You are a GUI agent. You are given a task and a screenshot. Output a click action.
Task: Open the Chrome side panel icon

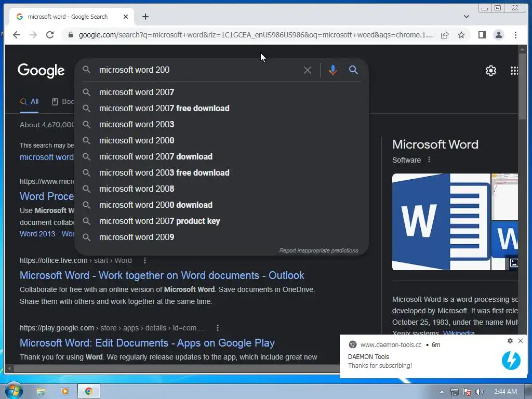482,35
